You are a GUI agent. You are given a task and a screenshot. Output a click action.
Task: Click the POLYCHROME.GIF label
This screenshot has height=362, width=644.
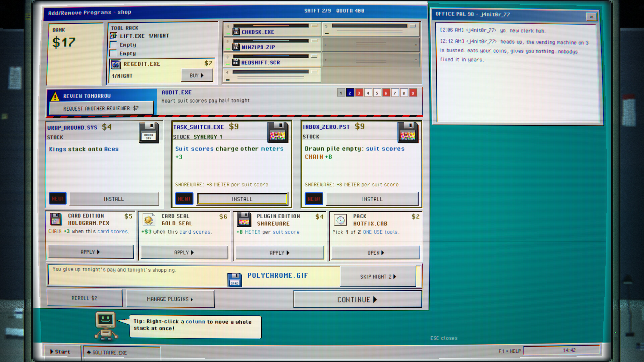278,276
